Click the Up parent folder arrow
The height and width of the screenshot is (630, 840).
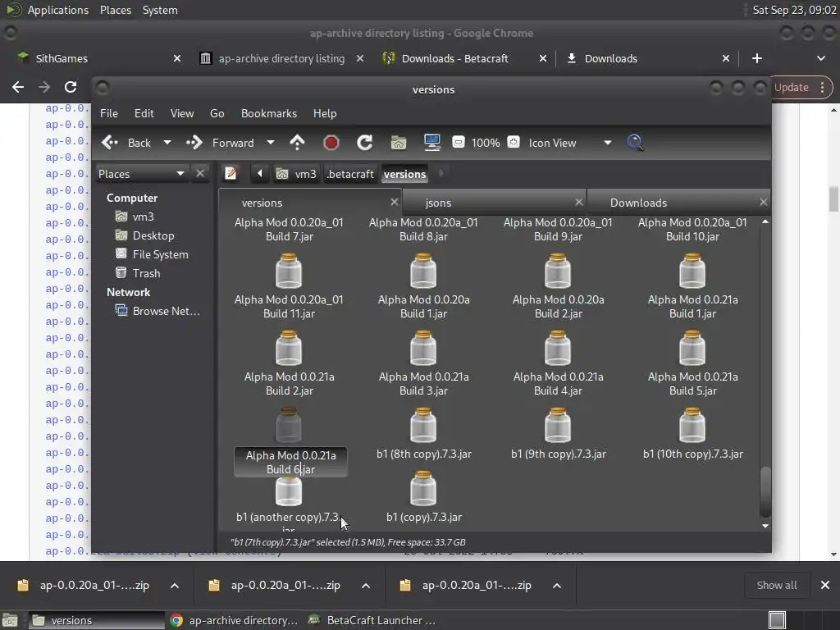[x=297, y=143]
